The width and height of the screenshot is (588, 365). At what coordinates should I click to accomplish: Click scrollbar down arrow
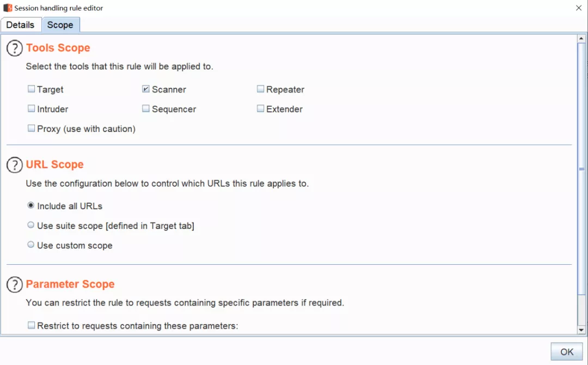click(581, 330)
